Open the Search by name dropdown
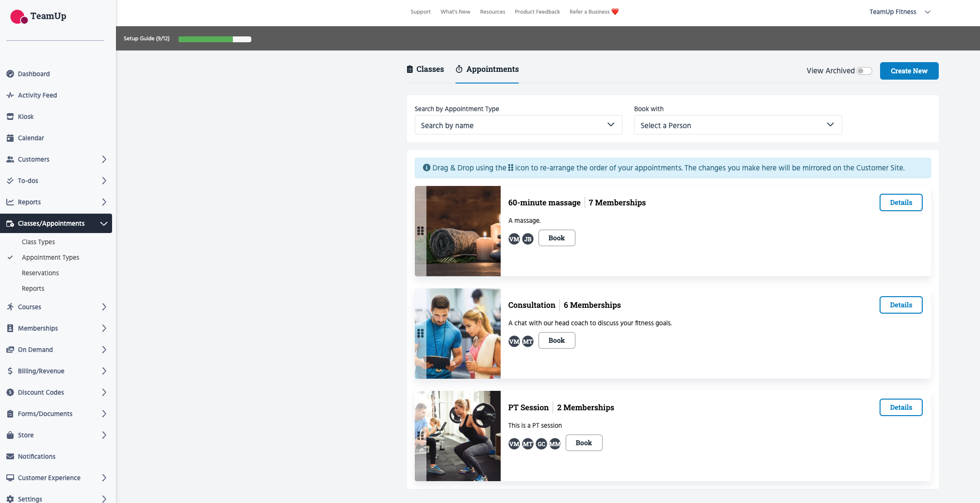The width and height of the screenshot is (980, 503). pos(518,125)
